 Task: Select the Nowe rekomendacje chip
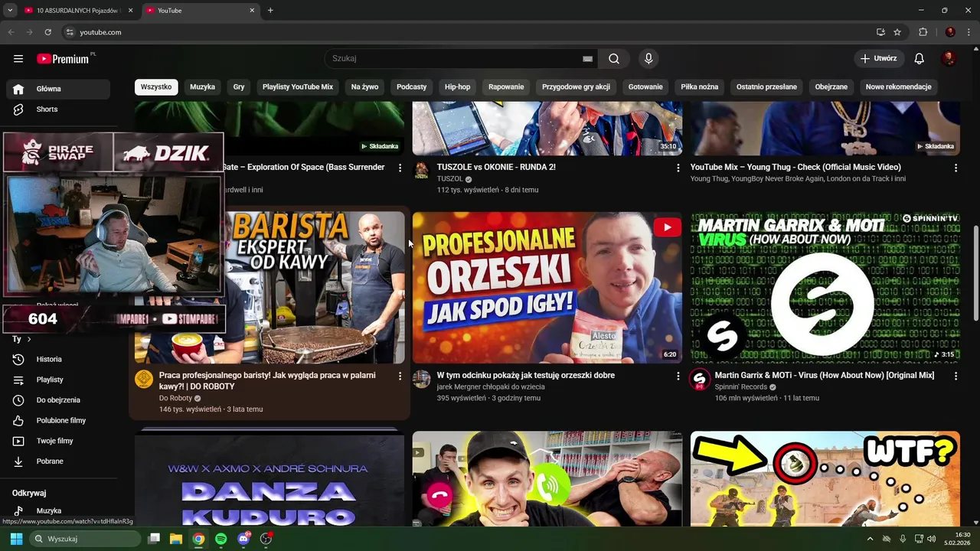[898, 87]
